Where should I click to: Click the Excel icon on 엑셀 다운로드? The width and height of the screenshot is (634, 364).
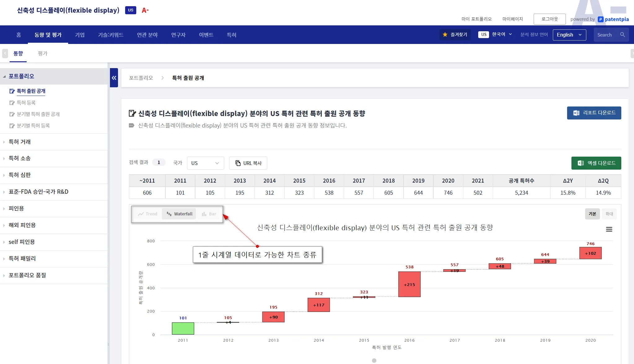(x=581, y=163)
